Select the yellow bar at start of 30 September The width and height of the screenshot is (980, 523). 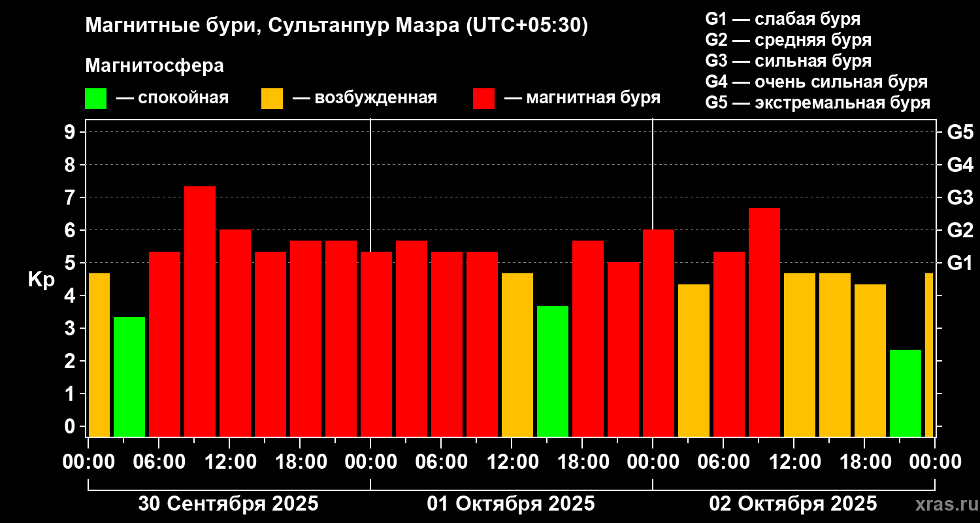99,355
